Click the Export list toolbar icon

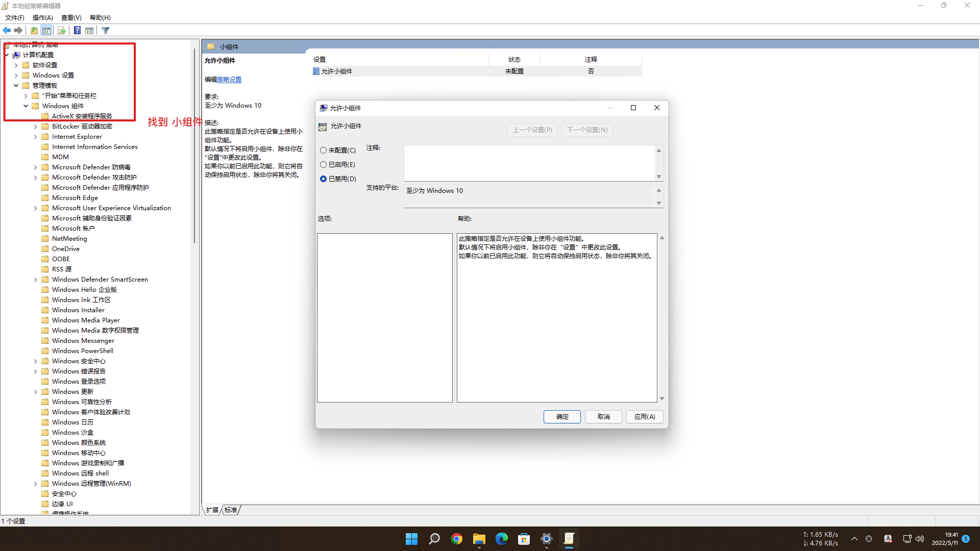61,31
